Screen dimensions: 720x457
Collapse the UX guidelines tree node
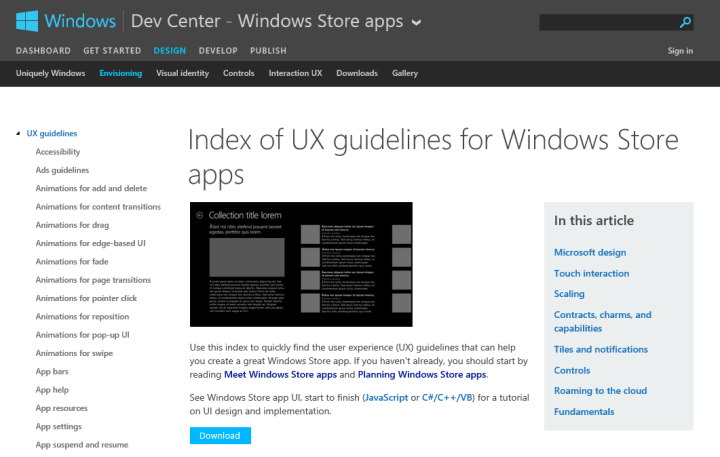tap(18, 133)
